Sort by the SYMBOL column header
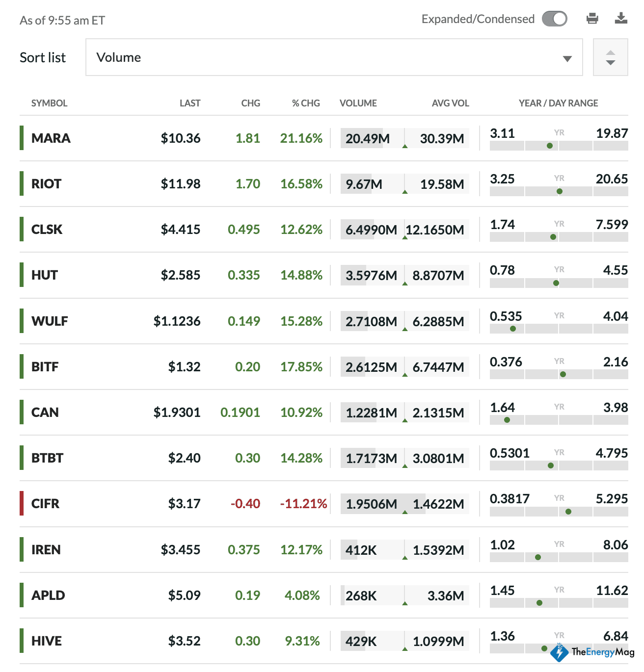The height and width of the screenshot is (672, 644). (x=49, y=103)
